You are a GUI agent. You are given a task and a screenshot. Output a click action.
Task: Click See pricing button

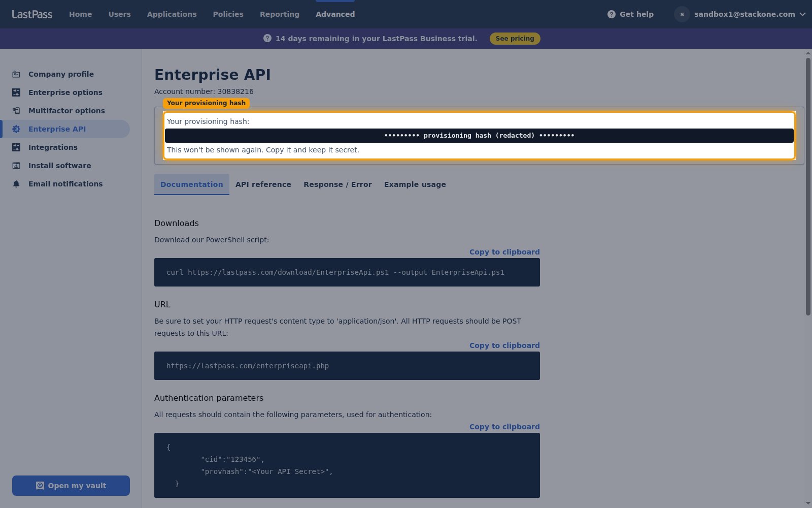(515, 39)
